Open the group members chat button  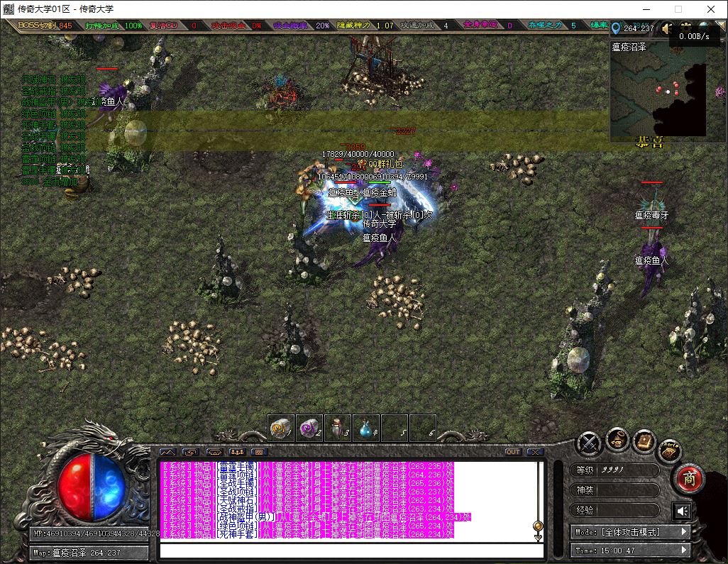click(237, 452)
